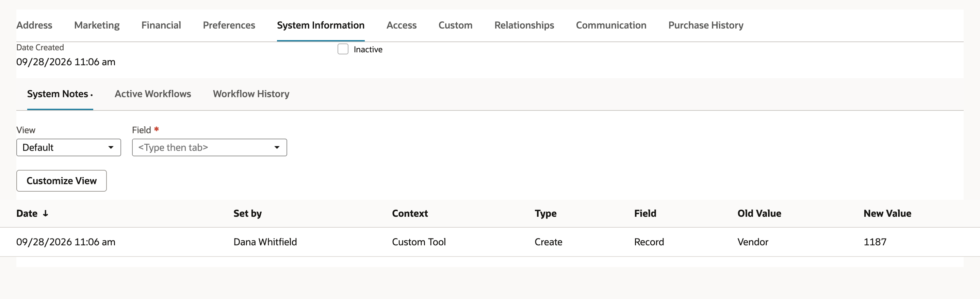The image size is (980, 299).
Task: Click the Old Value column header
Action: point(759,213)
